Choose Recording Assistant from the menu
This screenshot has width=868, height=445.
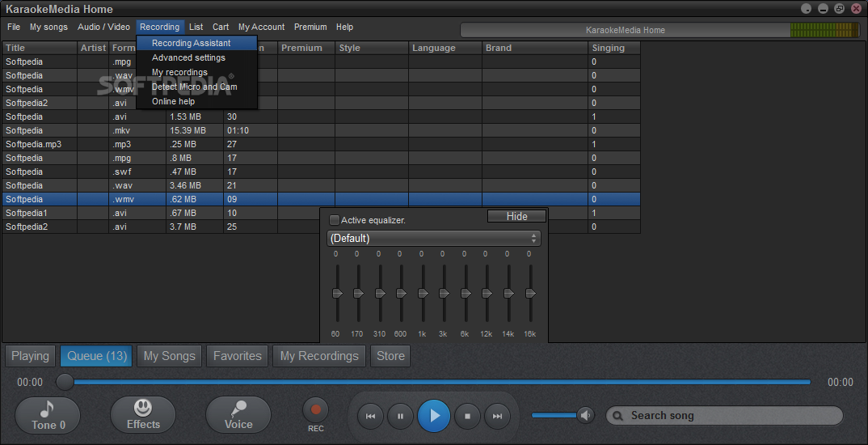tap(197, 43)
